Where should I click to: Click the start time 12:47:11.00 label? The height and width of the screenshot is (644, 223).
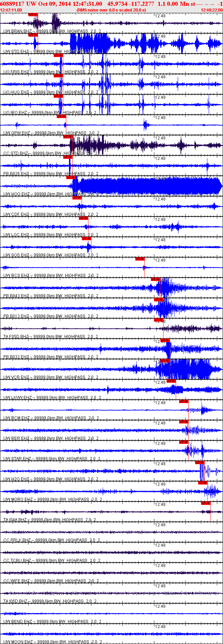pos(11,10)
